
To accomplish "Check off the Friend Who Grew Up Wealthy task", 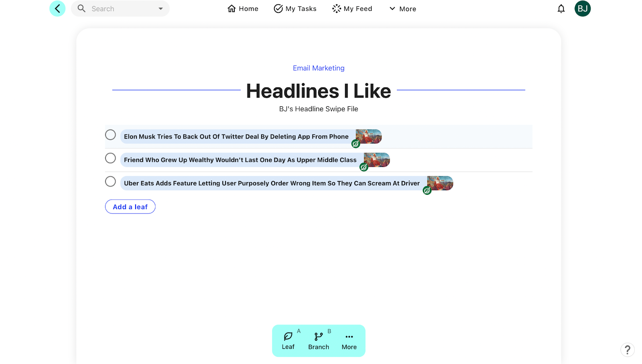I will [110, 158].
